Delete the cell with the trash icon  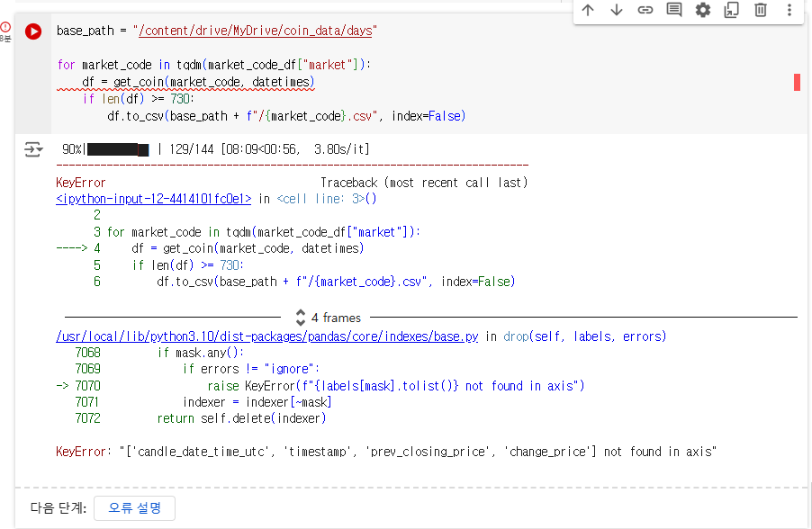(760, 10)
